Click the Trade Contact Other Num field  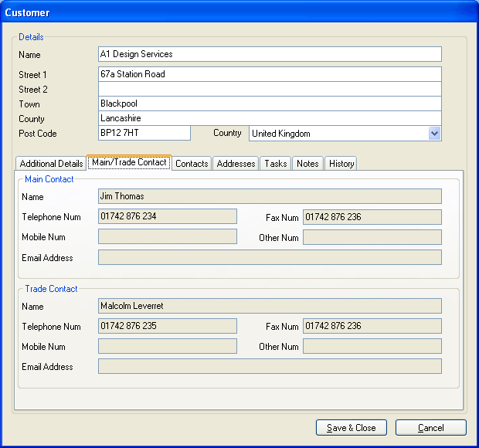coord(372,346)
